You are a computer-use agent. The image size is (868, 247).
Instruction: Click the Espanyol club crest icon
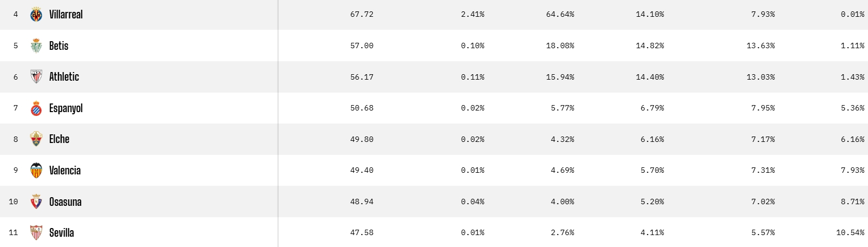(x=36, y=108)
